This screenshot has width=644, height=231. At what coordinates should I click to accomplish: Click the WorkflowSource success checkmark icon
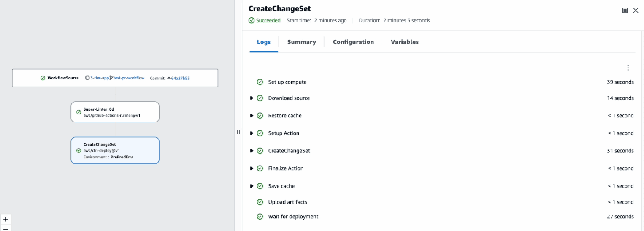[x=43, y=78]
